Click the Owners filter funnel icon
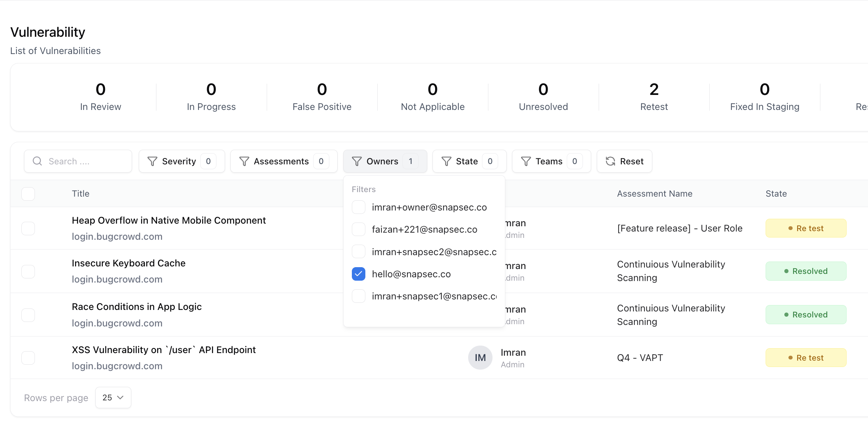 click(x=357, y=161)
